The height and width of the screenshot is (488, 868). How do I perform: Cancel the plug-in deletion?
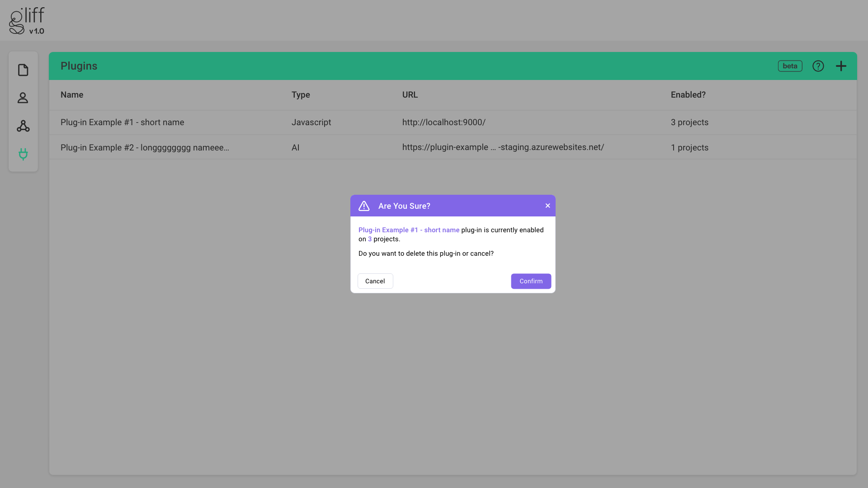coord(375,281)
